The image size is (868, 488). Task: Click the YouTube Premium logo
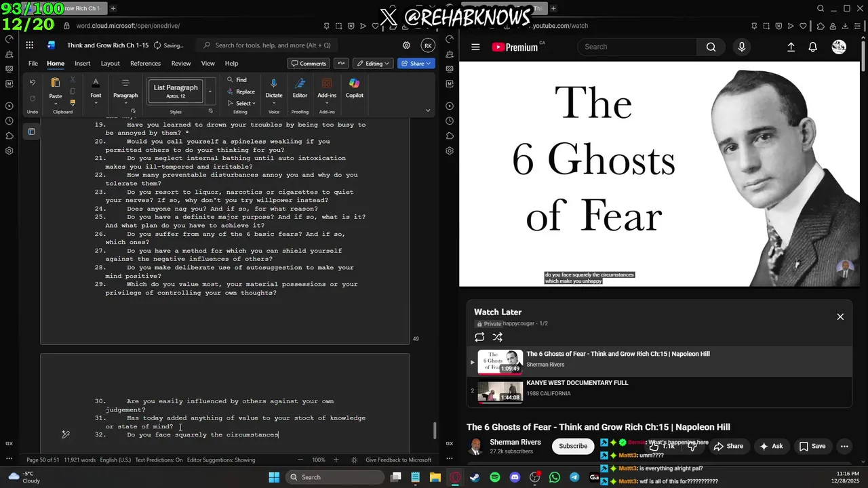[515, 47]
